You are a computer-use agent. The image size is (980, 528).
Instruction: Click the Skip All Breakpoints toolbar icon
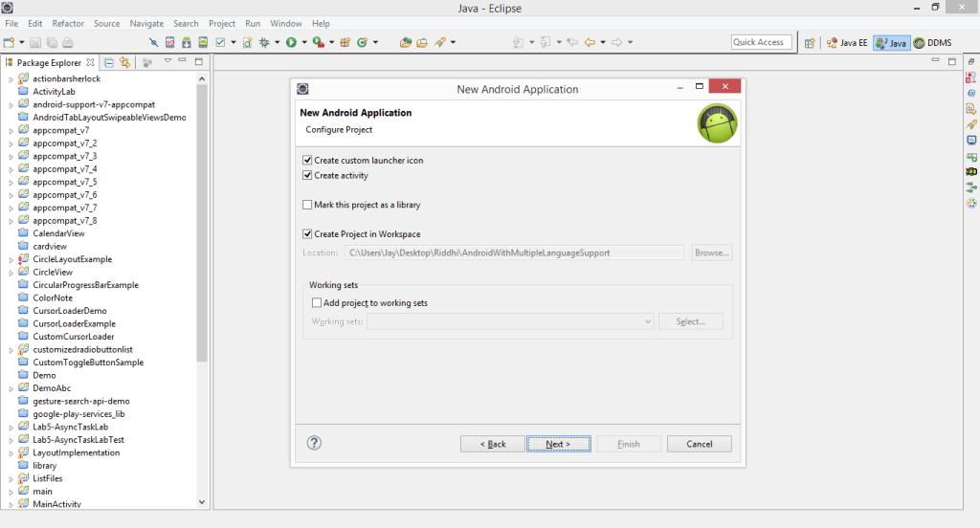pyautogui.click(x=153, y=42)
